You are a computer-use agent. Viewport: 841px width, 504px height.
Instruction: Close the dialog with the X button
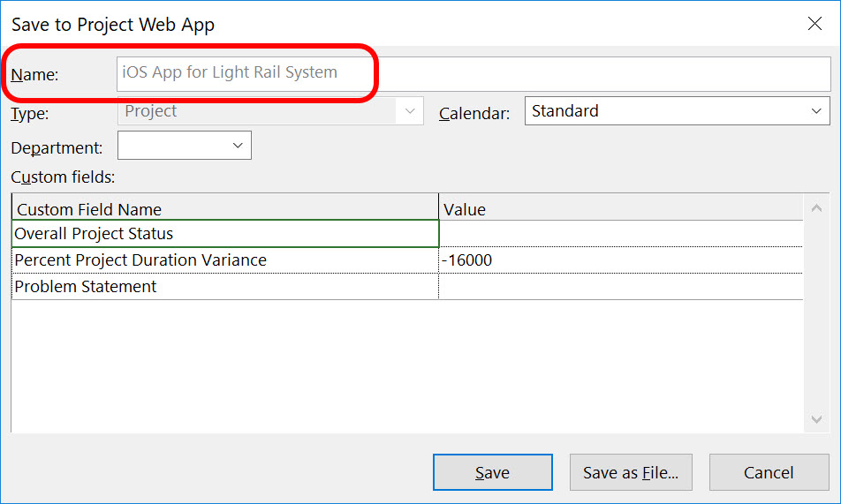814,24
